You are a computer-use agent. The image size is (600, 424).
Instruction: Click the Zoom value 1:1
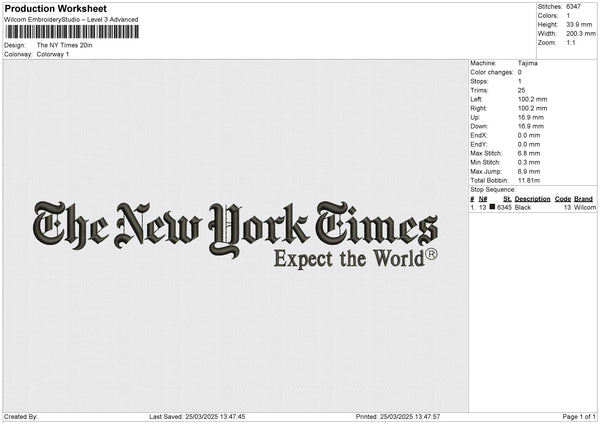571,42
